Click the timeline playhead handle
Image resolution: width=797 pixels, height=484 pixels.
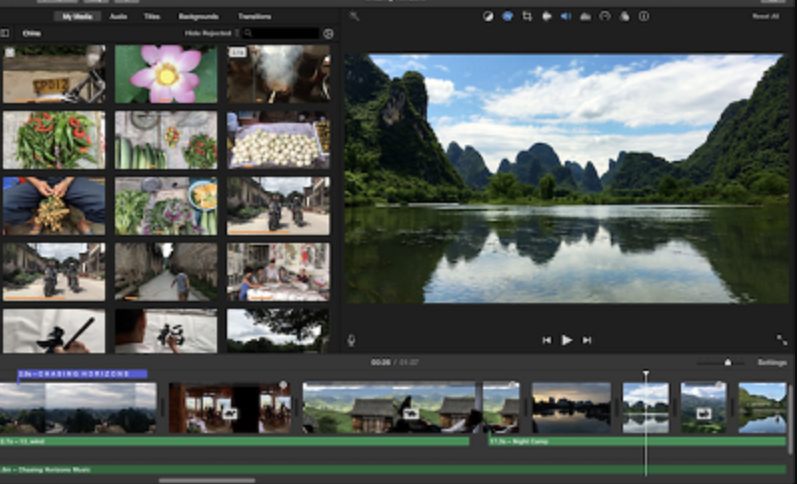(646, 373)
